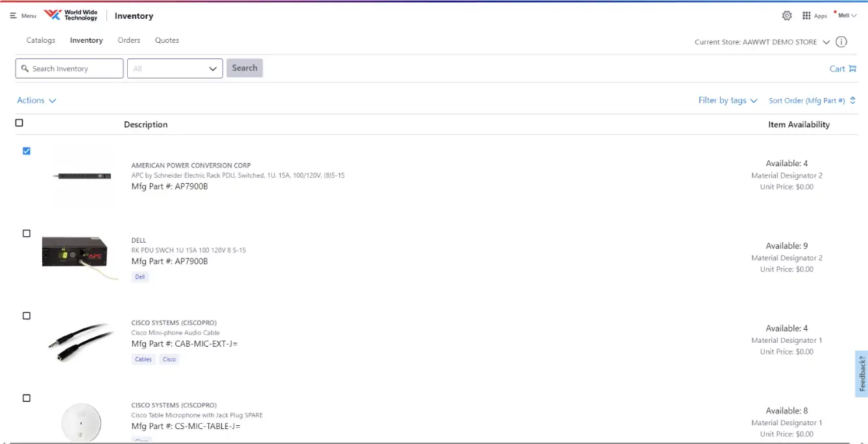Open the hamburger Menu icon
Viewport: 868px width, 444px height.
click(x=13, y=16)
